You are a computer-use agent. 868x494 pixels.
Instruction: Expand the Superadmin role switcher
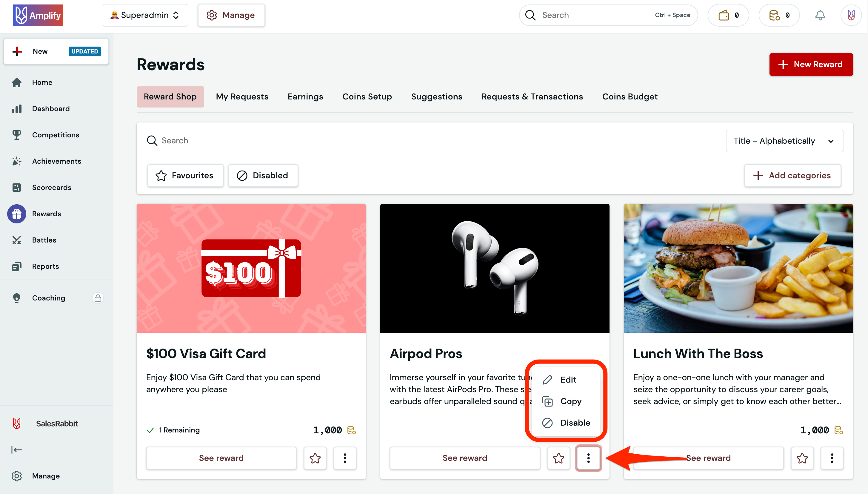coord(145,15)
